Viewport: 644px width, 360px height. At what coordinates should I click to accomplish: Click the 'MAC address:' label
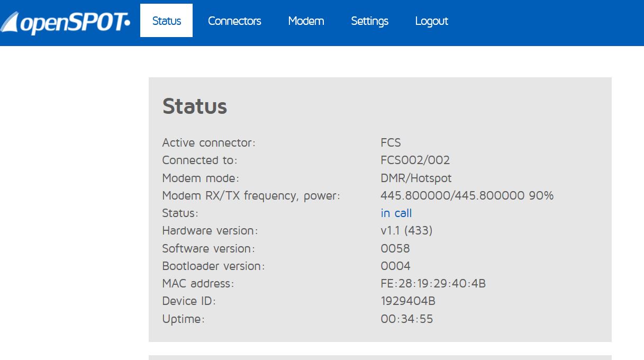click(x=198, y=283)
